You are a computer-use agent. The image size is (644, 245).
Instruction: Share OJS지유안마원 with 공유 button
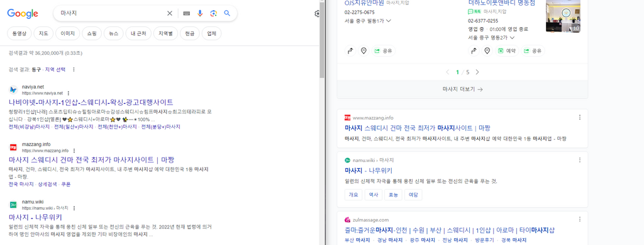tap(384, 51)
